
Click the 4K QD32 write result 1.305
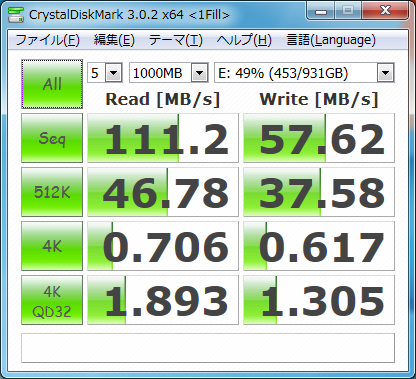[319, 300]
